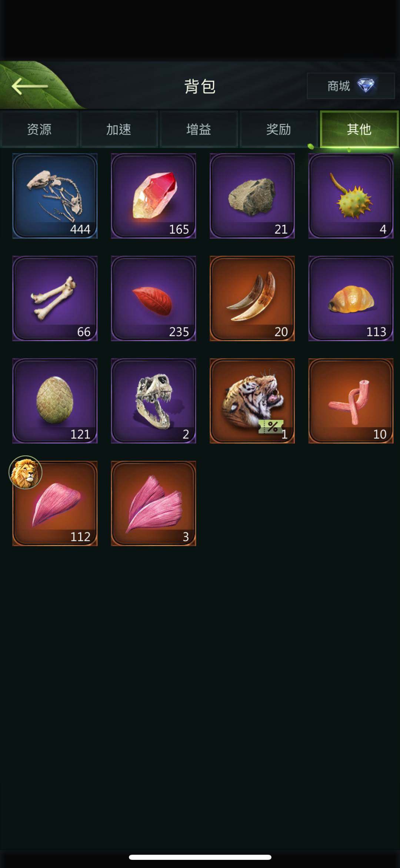The width and height of the screenshot is (400, 868).
Task: Select the 其他 tab
Action: [x=359, y=129]
